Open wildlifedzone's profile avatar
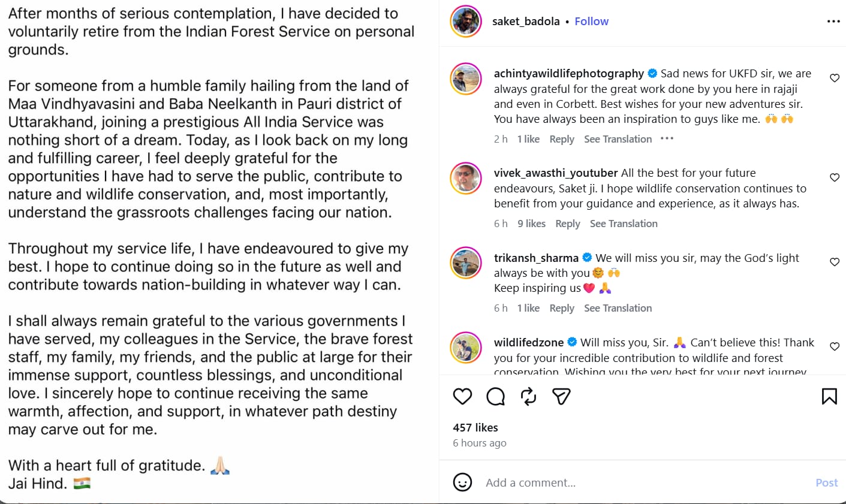The height and width of the screenshot is (504, 846). pyautogui.click(x=466, y=347)
